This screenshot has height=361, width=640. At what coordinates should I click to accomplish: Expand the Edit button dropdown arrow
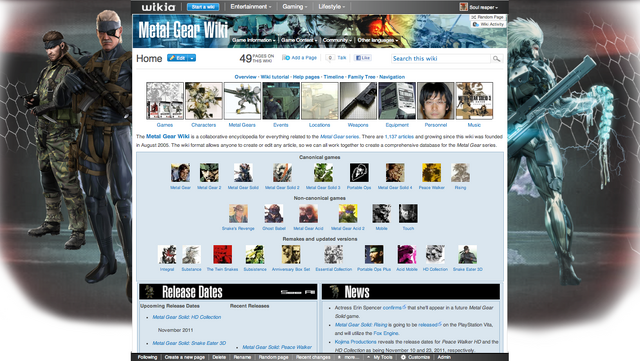point(192,58)
